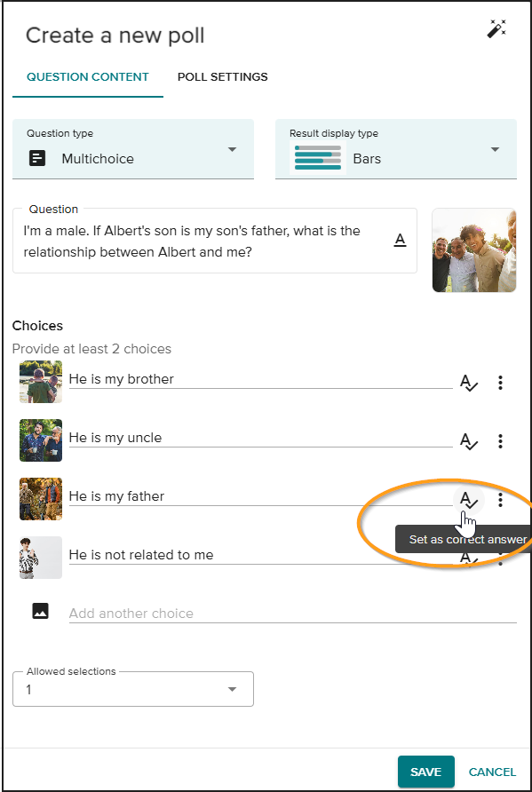Click the Multichoice question type icon
Screen dimensions: 532x792
point(37,159)
